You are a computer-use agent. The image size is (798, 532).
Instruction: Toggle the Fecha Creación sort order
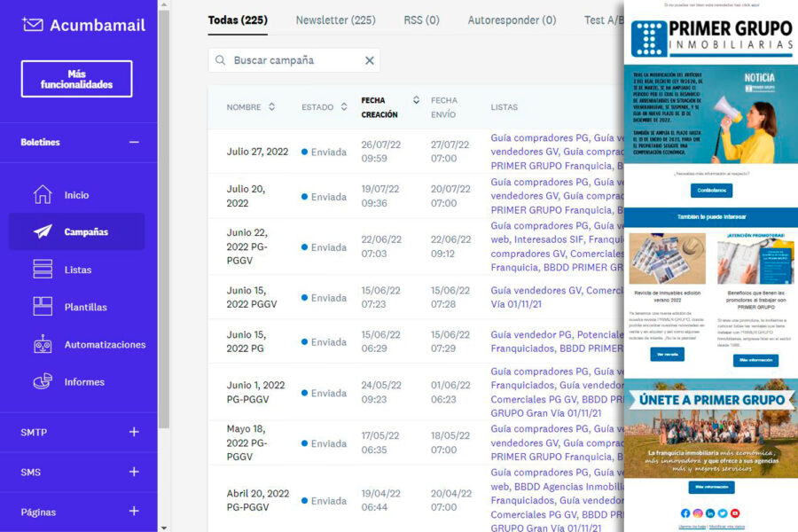(415, 101)
